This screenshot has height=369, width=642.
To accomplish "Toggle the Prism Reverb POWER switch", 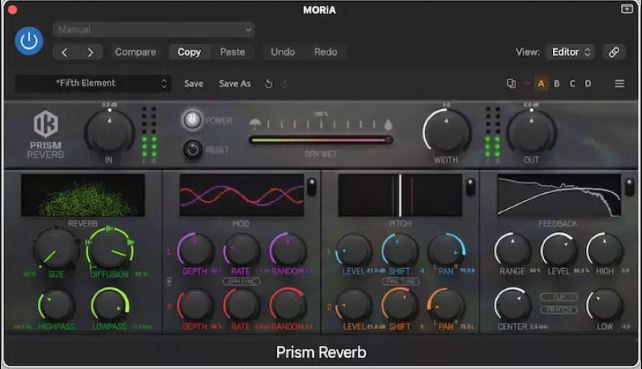I will point(192,120).
